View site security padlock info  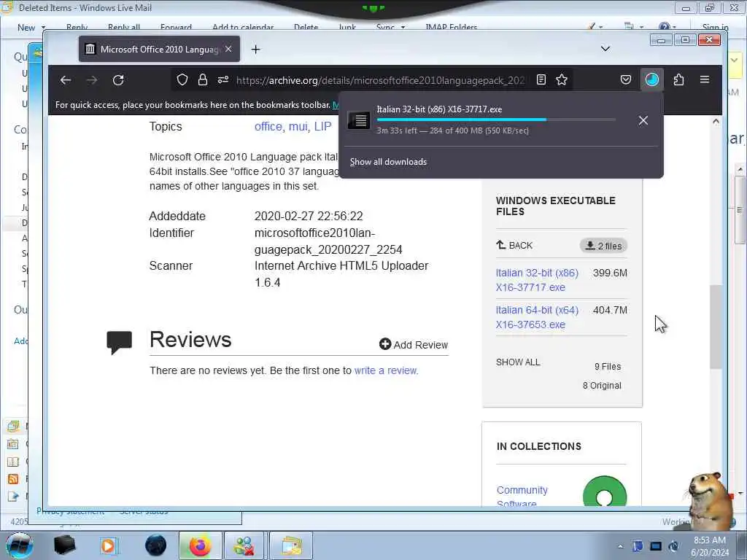point(203,79)
